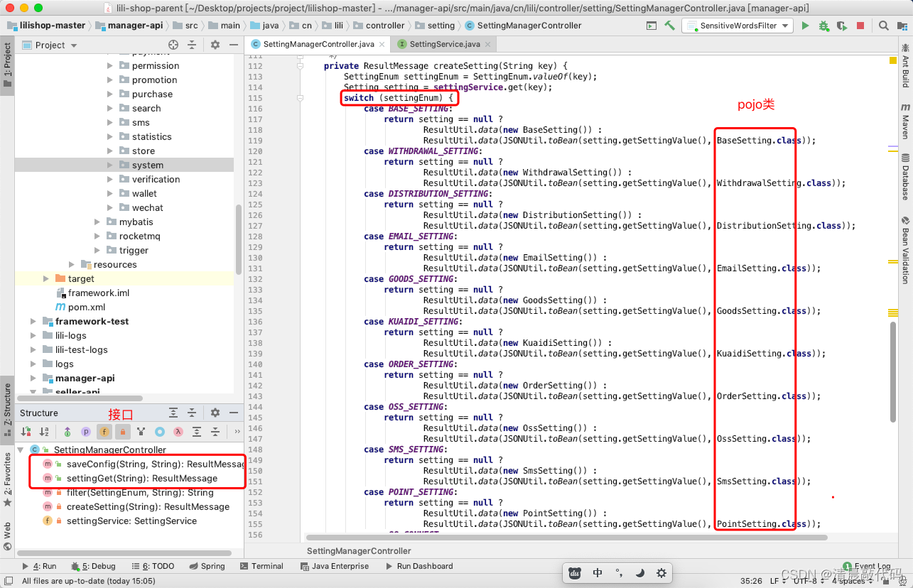Screen dimensions: 913x588
Task: Toggle Sort by Visibility in Structure
Action: [x=26, y=431]
